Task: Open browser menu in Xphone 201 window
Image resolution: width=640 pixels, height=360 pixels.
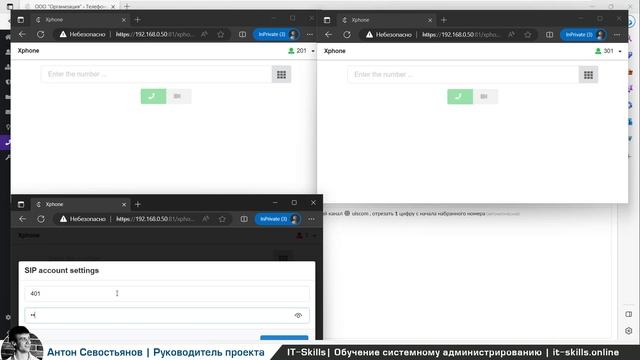Action: tap(310, 35)
